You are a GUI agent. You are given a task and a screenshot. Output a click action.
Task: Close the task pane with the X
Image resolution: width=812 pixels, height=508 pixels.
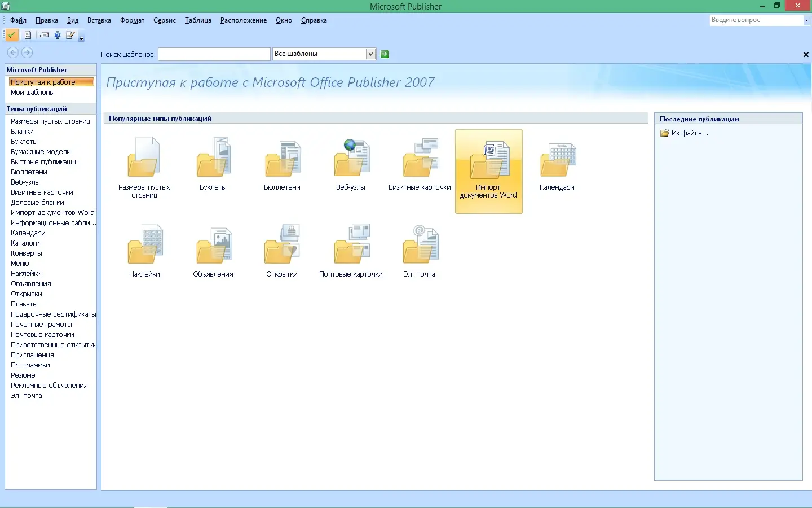pyautogui.click(x=806, y=55)
